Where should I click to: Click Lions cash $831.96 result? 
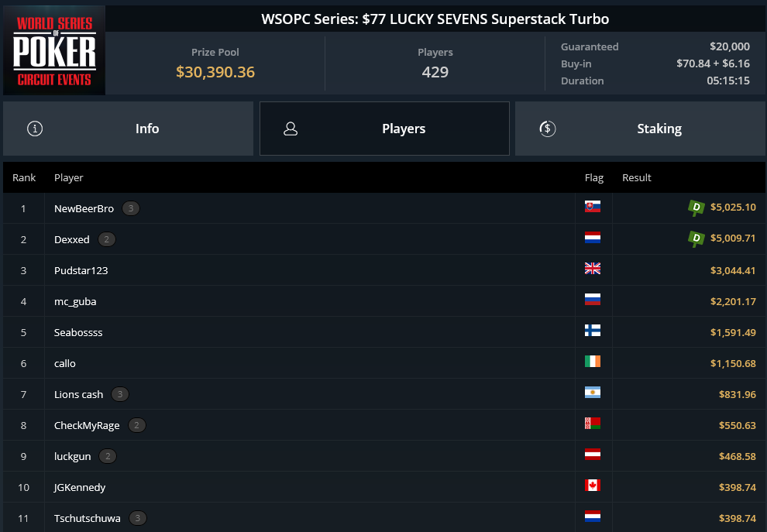pyautogui.click(x=737, y=394)
